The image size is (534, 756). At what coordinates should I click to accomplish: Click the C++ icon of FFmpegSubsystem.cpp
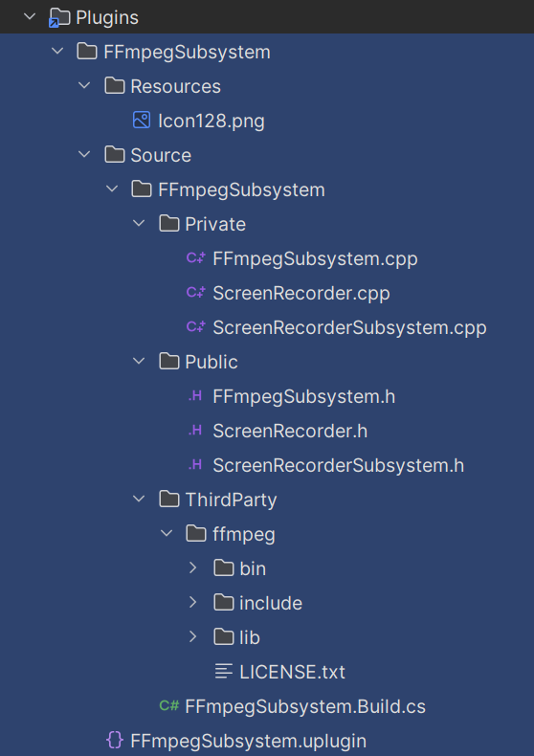point(196,258)
